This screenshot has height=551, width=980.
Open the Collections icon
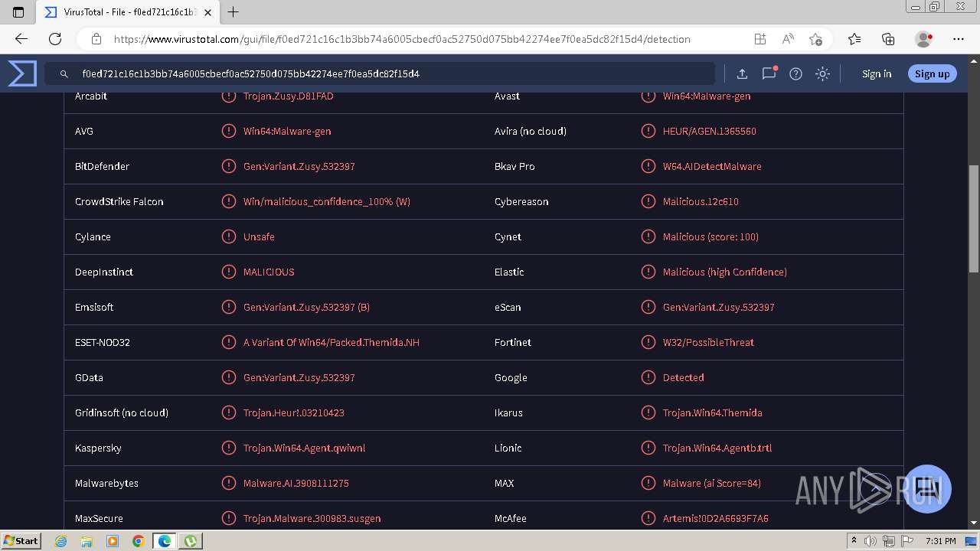tap(888, 39)
